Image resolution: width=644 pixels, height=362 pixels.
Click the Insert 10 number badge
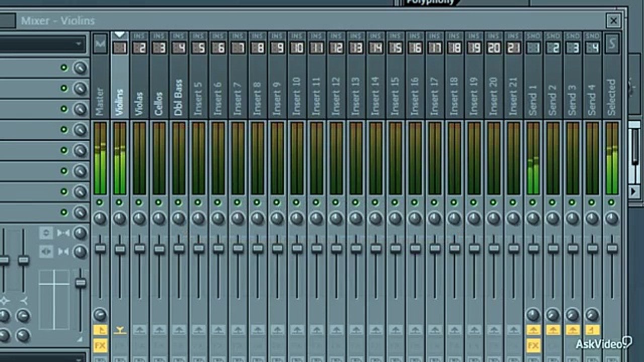tap(297, 48)
